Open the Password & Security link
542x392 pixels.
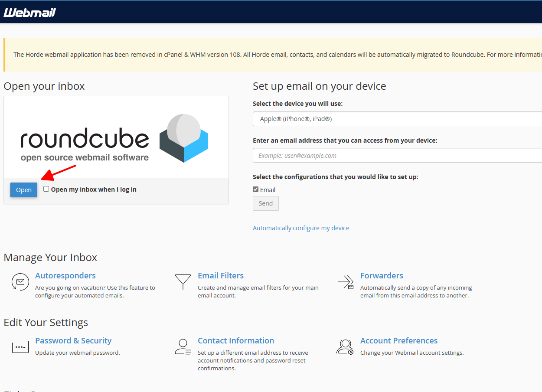pyautogui.click(x=73, y=341)
